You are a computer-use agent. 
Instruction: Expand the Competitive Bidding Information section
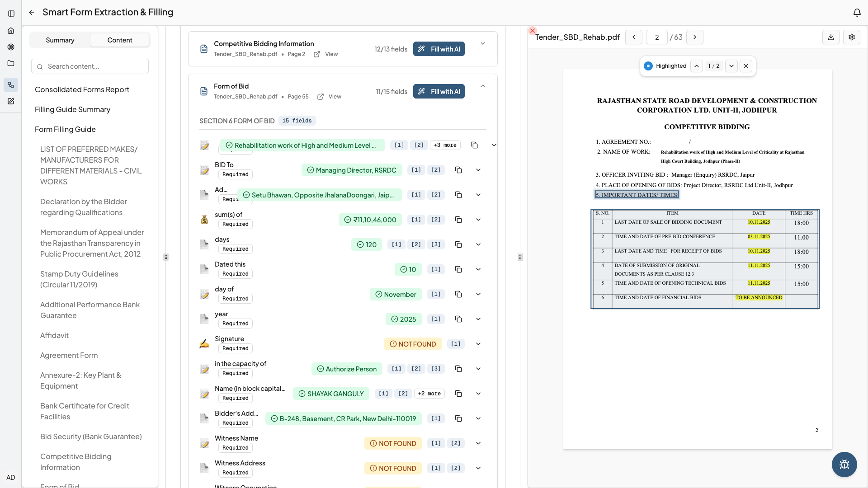point(483,44)
